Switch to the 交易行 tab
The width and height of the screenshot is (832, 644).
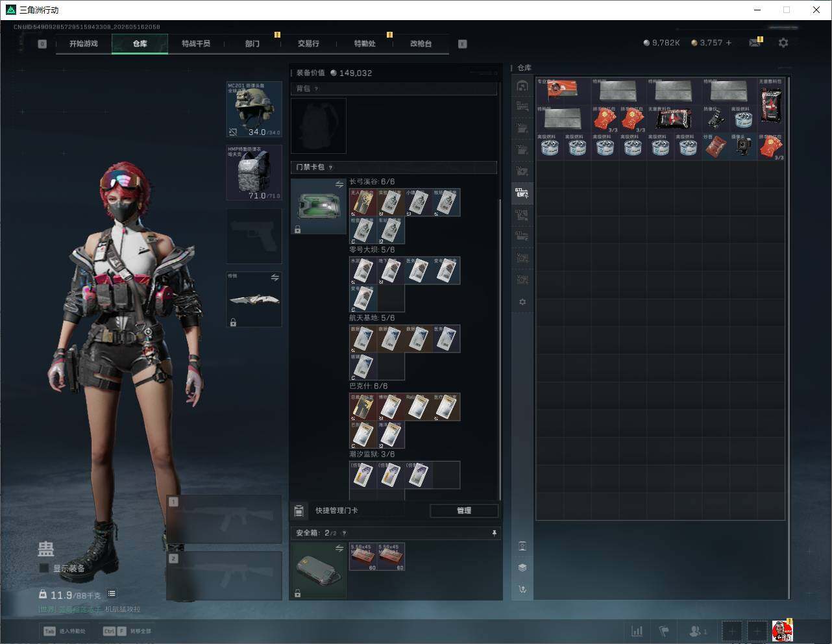(x=308, y=43)
